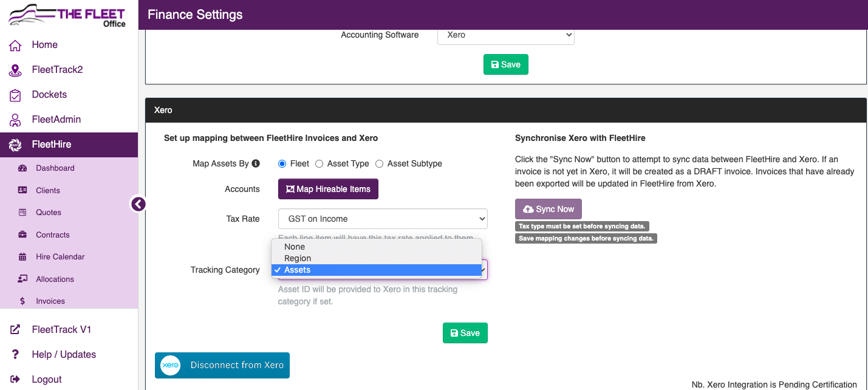Click the Tracking Category label
The width and height of the screenshot is (868, 390).
coord(225,270)
